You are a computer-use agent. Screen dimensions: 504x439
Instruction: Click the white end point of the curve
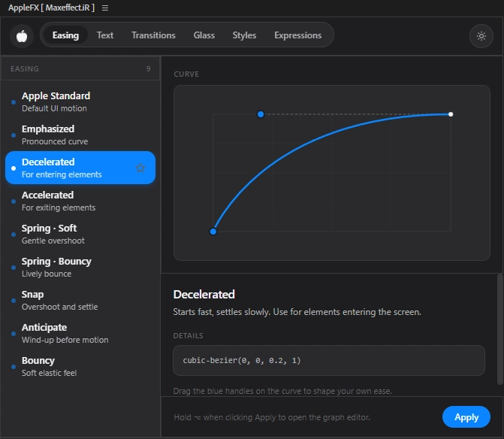pos(451,114)
